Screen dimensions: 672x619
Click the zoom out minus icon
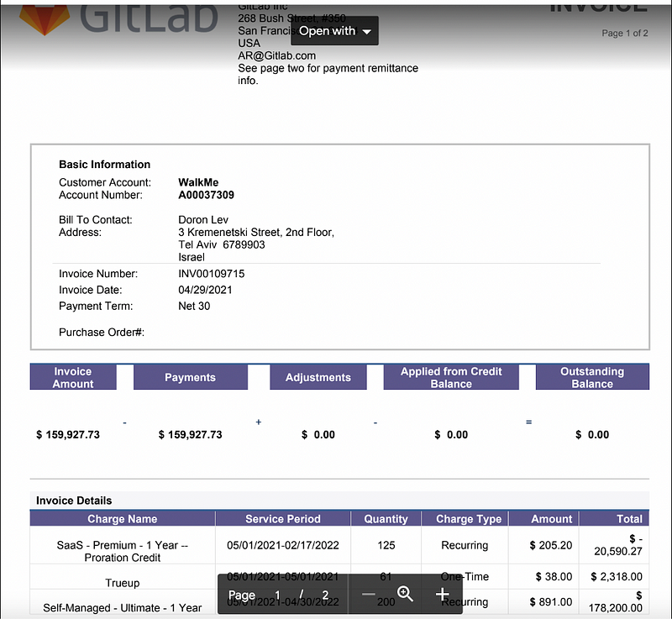(369, 595)
